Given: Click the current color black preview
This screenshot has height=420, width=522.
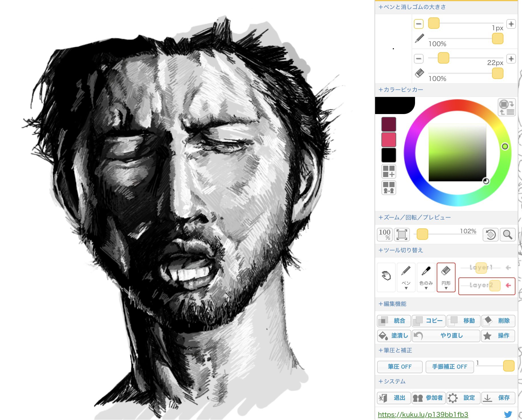Looking at the screenshot, I should 394,105.
